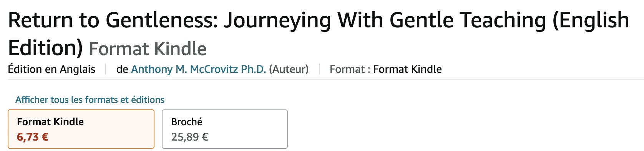
Task: Click the bold Format Kindle box label
Action: point(50,122)
